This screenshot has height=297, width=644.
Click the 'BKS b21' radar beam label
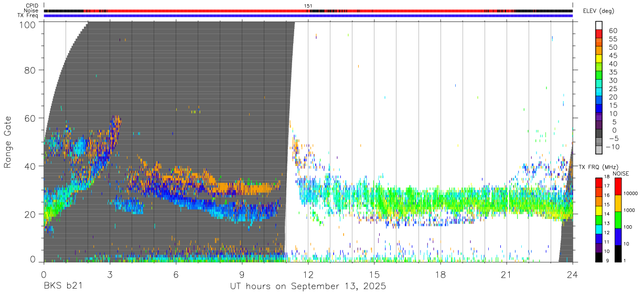[x=62, y=286]
